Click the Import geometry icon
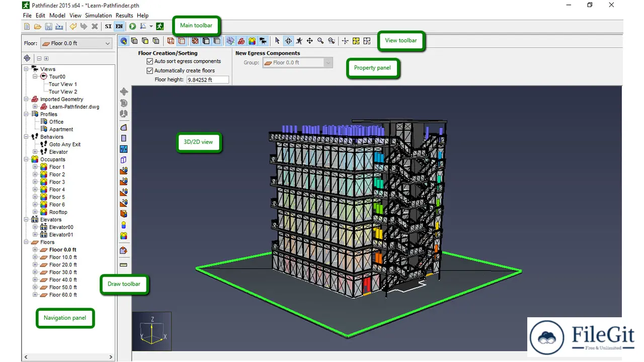644x362 pixels. point(59,26)
